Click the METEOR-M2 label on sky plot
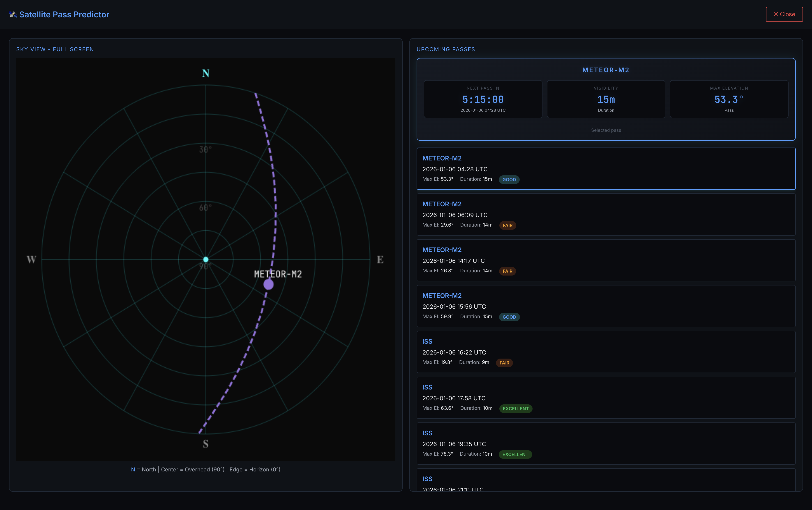 click(x=278, y=274)
